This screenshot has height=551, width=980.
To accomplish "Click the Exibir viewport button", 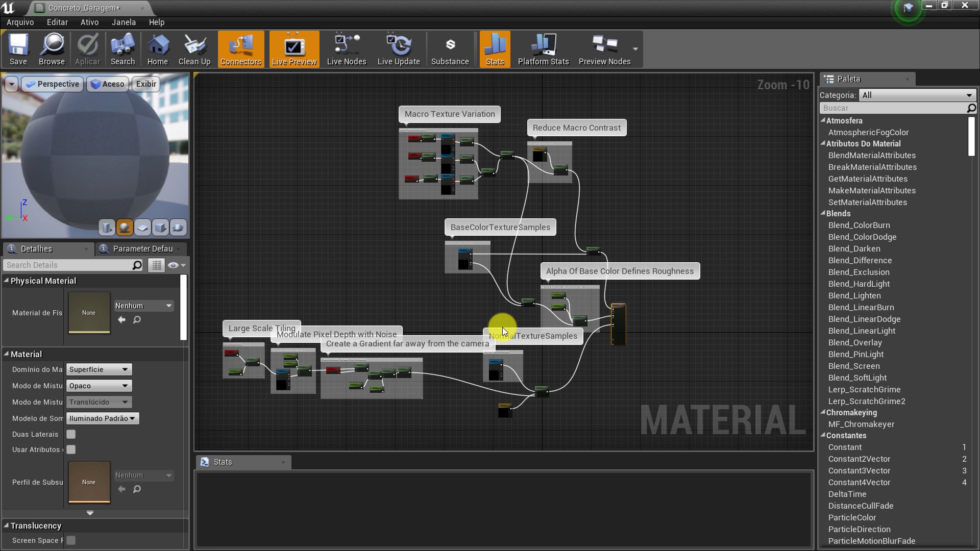I will [x=146, y=84].
